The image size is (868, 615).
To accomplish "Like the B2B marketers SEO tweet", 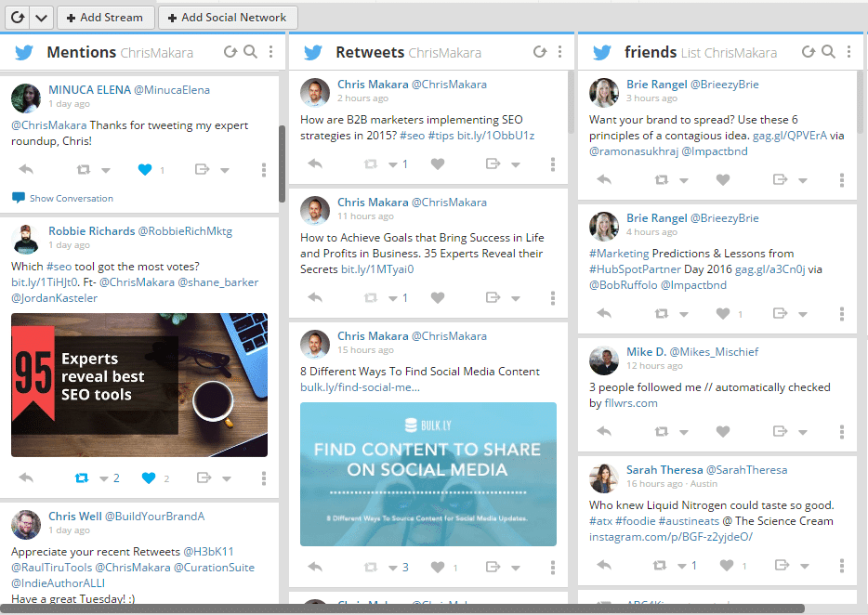I will pyautogui.click(x=438, y=164).
